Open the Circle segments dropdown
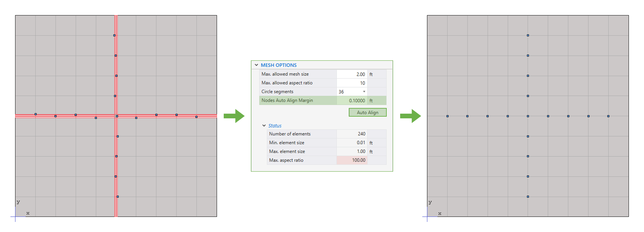This screenshot has height=232, width=644. pos(364,92)
